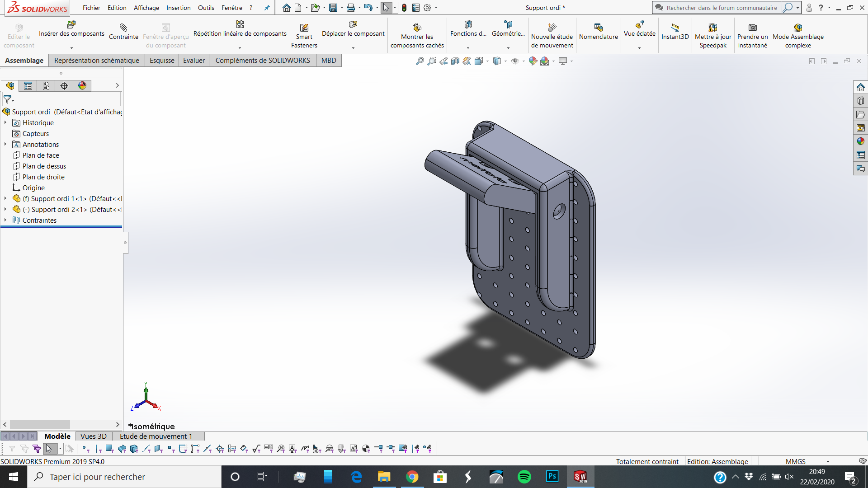Screen dimensions: 868x488
Task: Expand the Historique tree node
Action: coord(5,123)
